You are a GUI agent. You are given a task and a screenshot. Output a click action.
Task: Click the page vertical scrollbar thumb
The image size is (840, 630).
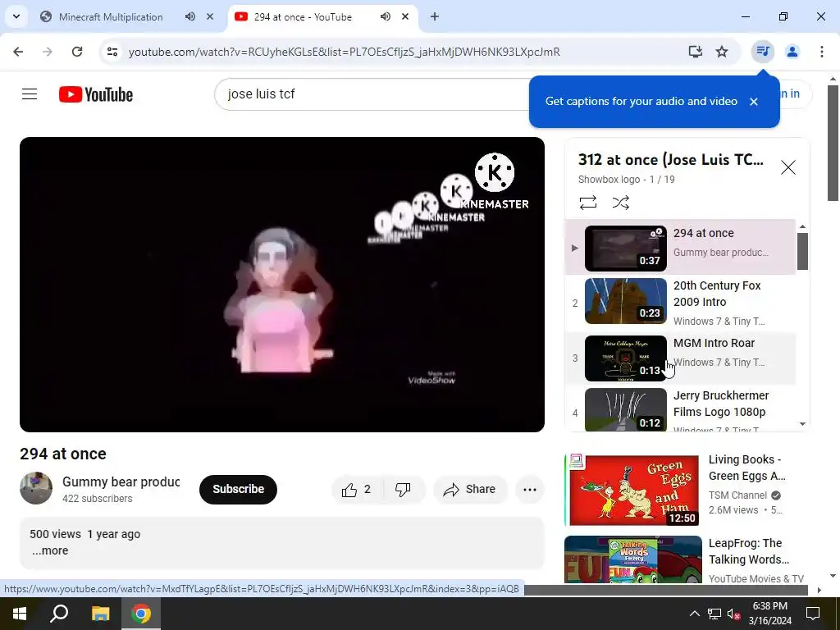(x=833, y=143)
